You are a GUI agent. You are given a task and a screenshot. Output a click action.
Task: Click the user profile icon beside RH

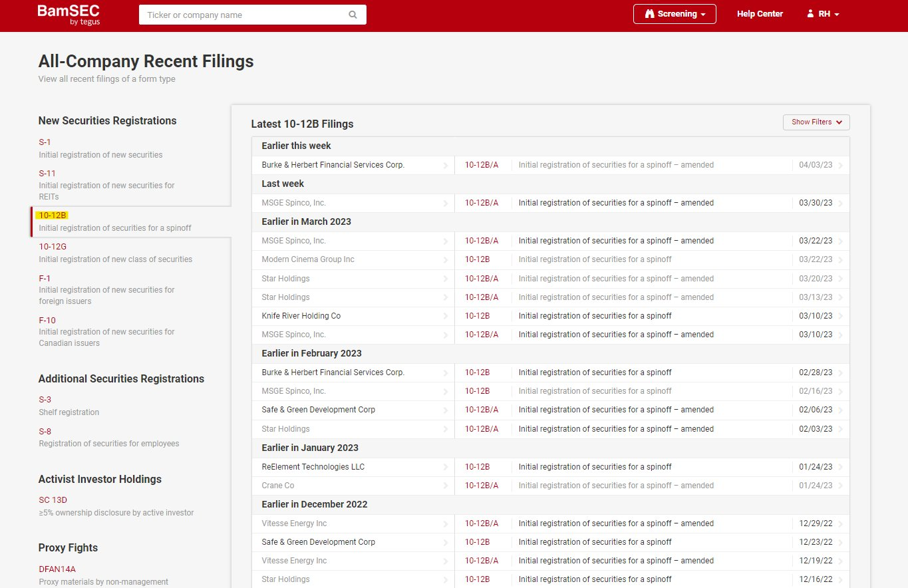(810, 14)
